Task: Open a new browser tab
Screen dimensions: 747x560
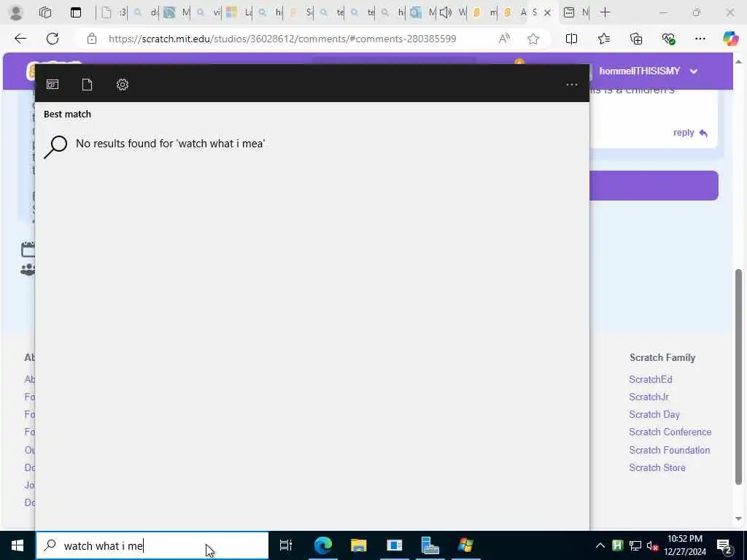Action: click(605, 12)
